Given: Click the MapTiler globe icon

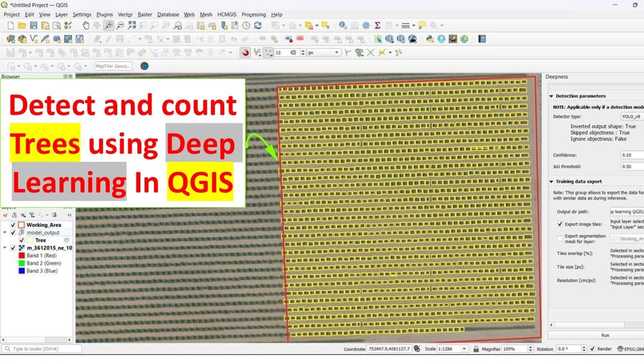Looking at the screenshot, I should pyautogui.click(x=144, y=66).
